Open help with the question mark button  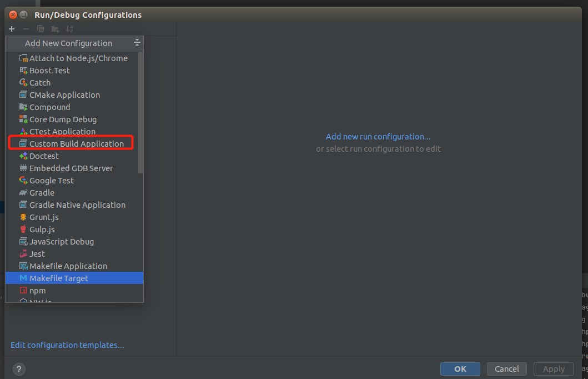pos(19,369)
